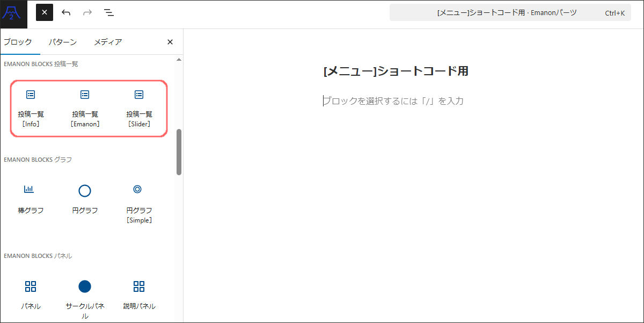Click the block list scrollbar thumb
The height and width of the screenshot is (323, 644).
coord(179,152)
